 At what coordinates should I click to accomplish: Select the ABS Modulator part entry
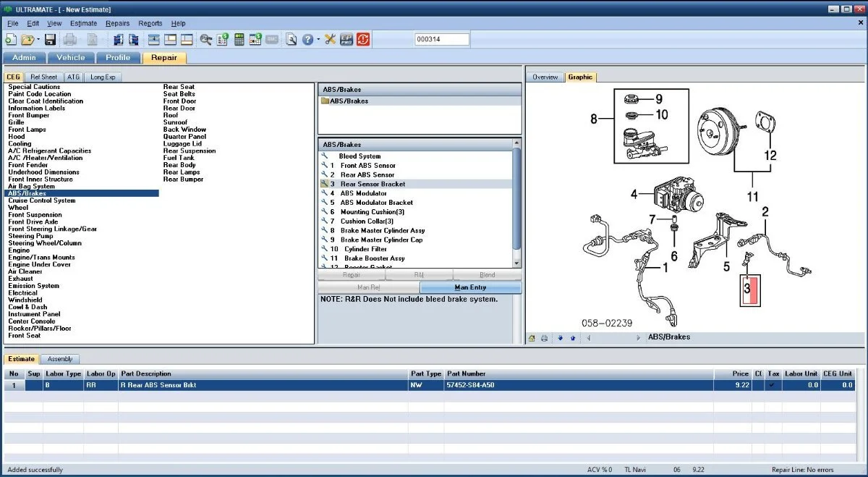pos(363,193)
